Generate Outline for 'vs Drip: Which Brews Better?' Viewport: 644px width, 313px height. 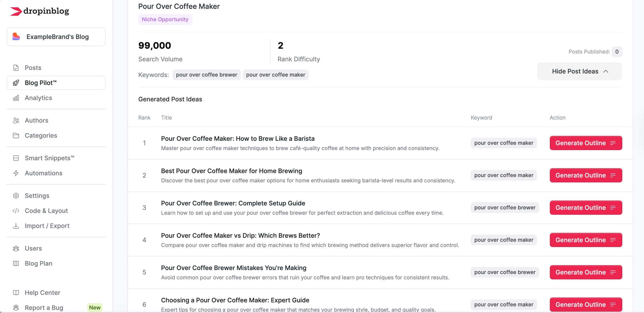tap(586, 240)
